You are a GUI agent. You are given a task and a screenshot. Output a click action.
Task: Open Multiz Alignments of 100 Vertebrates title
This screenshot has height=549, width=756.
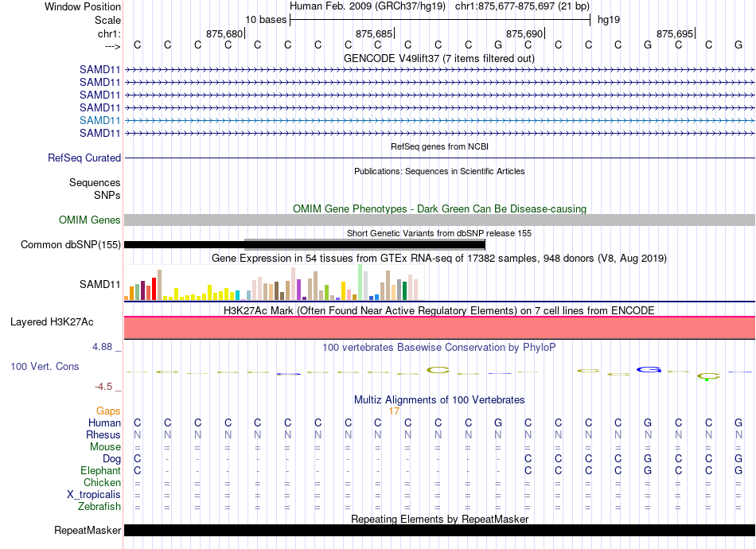pos(439,399)
